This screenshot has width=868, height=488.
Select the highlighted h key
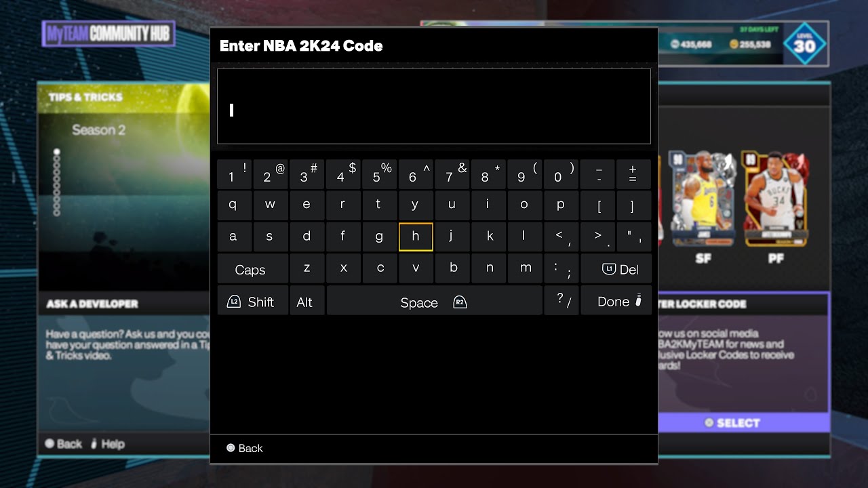(416, 237)
